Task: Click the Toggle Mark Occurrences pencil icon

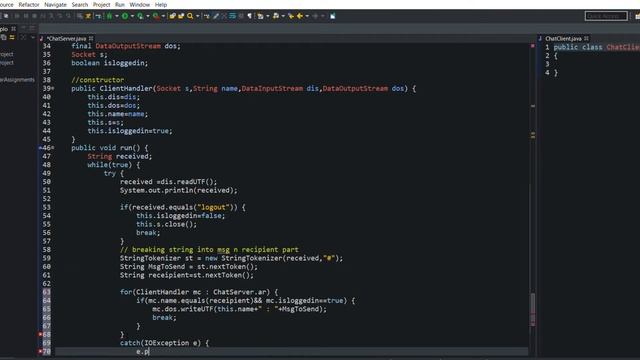Action: pos(216,16)
